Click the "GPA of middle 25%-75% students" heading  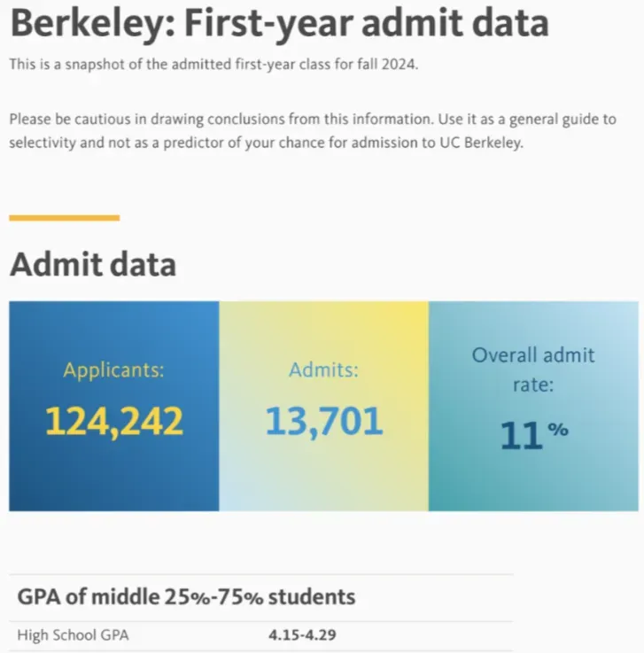[186, 596]
